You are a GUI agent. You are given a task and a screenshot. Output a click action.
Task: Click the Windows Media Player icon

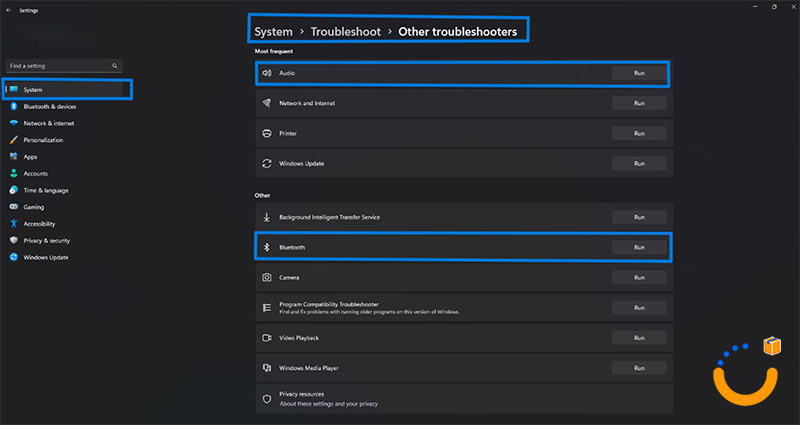[267, 368]
